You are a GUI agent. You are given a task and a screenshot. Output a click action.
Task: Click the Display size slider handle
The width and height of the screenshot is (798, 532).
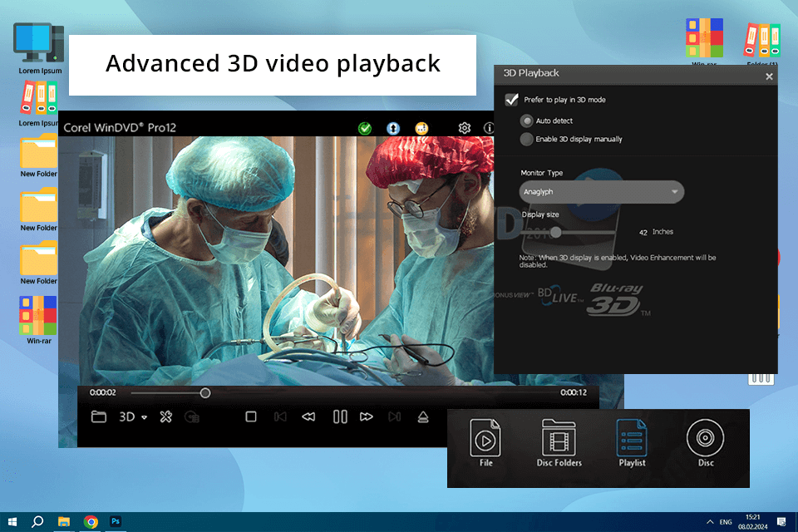click(x=556, y=232)
